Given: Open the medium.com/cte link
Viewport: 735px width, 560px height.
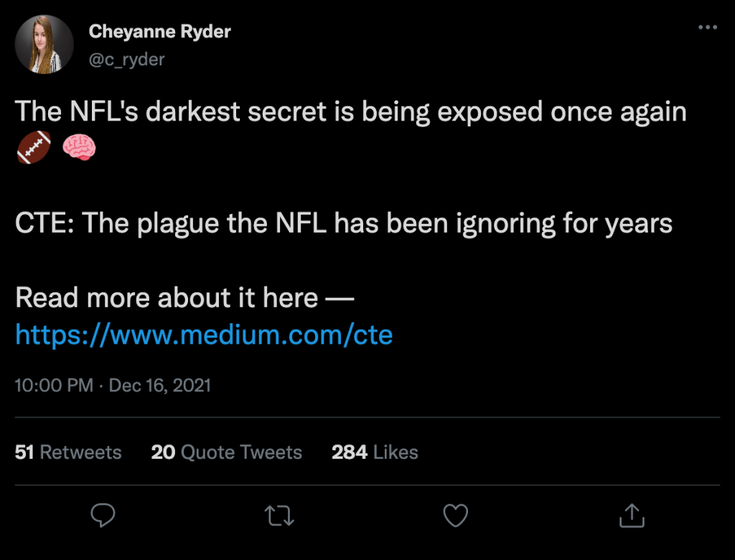Looking at the screenshot, I should [x=204, y=335].
